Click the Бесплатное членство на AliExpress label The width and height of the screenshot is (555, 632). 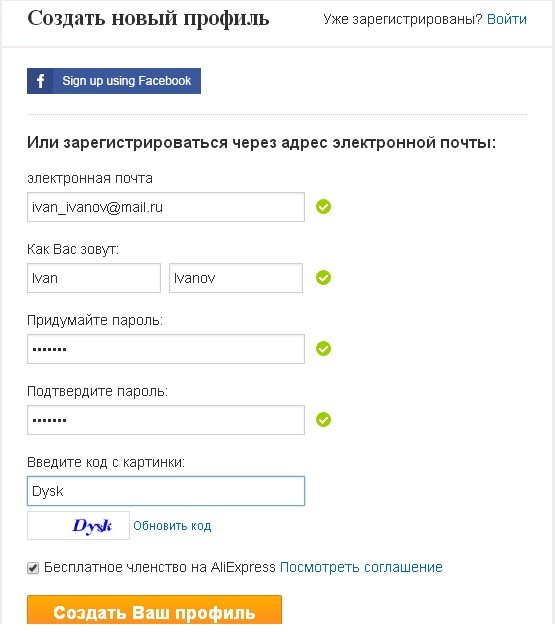(160, 568)
